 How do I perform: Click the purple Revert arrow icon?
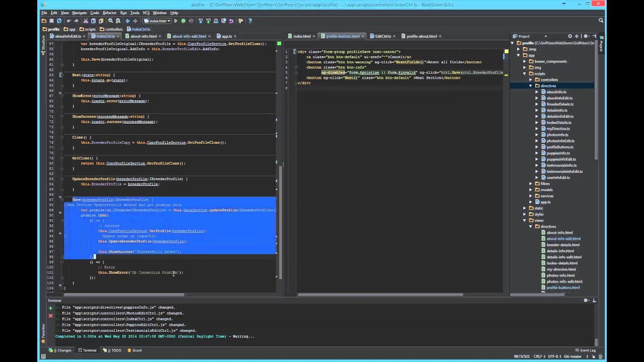point(231,21)
